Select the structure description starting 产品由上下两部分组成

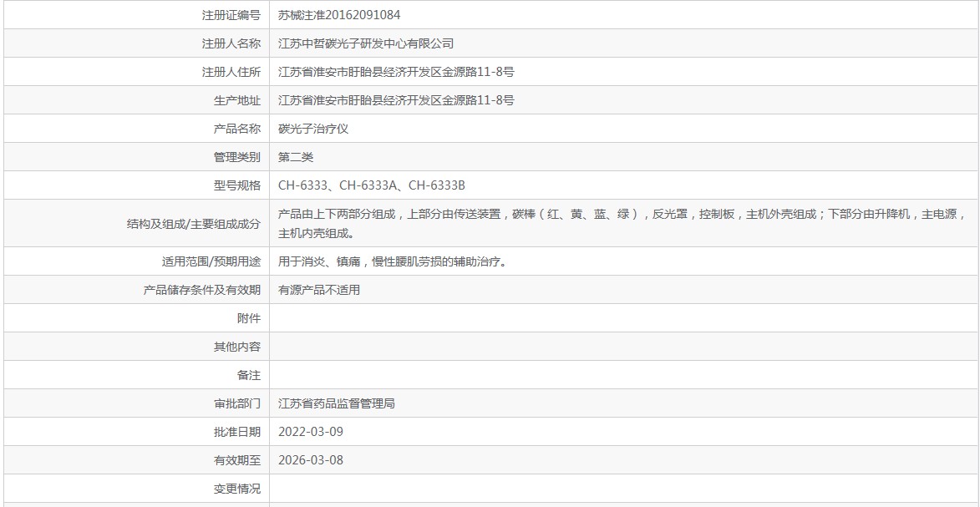622,224
